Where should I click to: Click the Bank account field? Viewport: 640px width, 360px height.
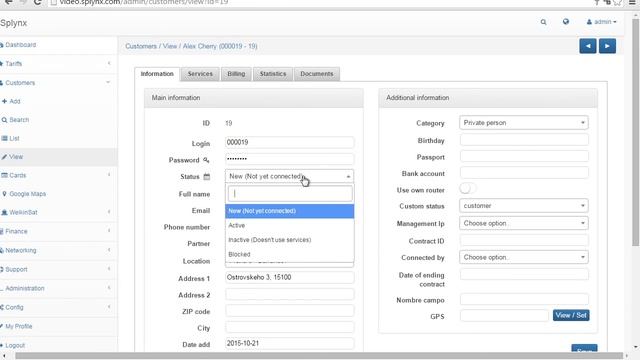point(524,173)
